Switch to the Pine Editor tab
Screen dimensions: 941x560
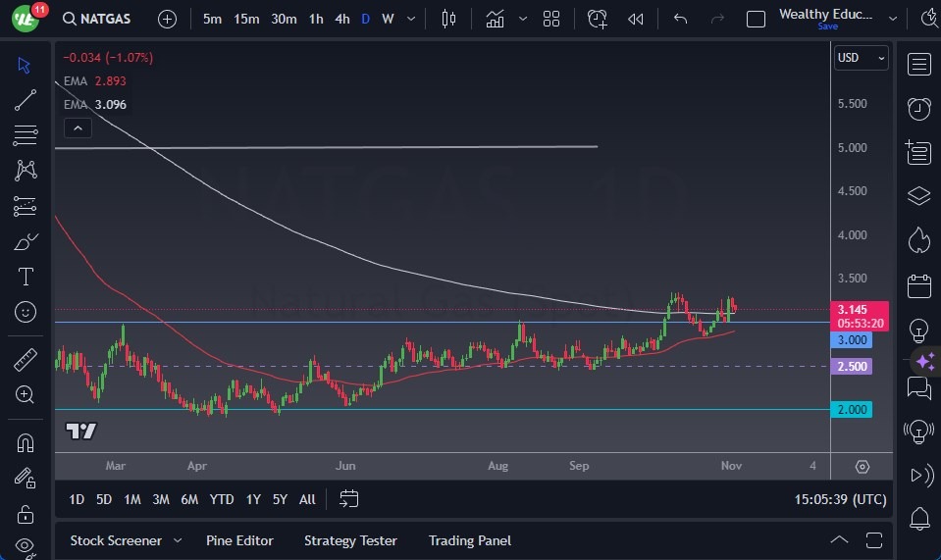tap(239, 540)
